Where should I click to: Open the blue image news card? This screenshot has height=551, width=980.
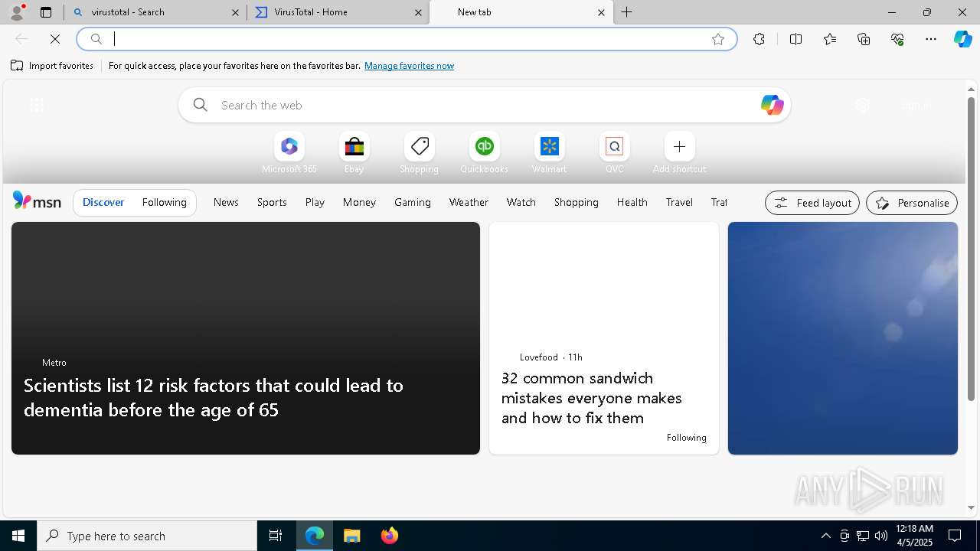point(843,338)
